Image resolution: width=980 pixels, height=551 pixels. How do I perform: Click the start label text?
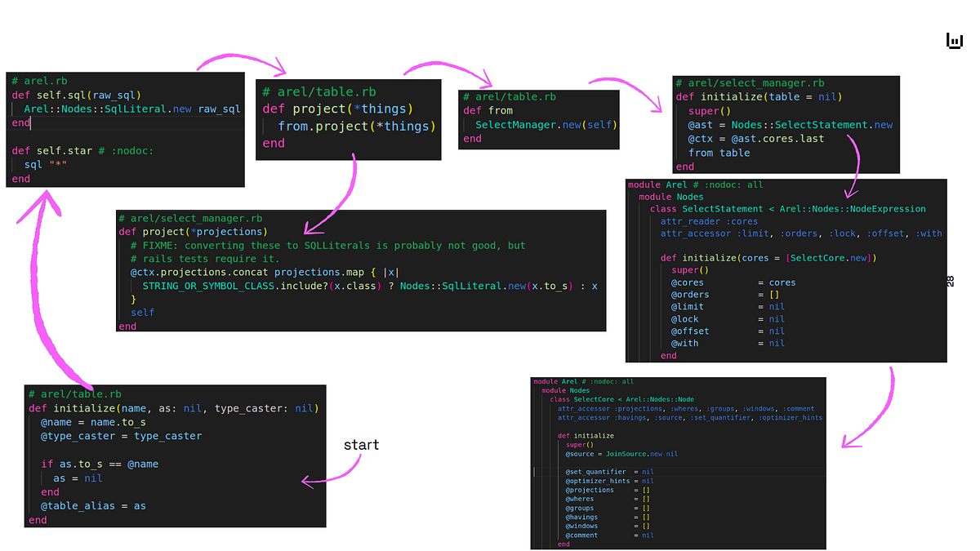click(361, 445)
